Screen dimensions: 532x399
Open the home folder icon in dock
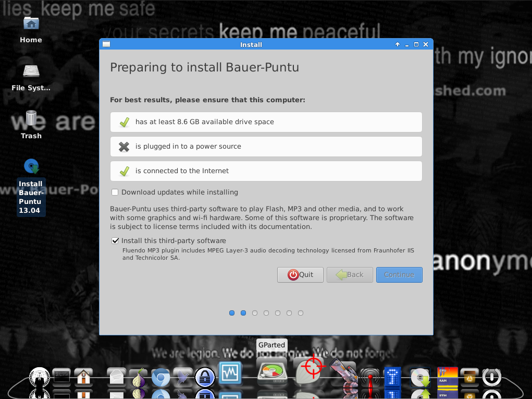[x=83, y=377]
